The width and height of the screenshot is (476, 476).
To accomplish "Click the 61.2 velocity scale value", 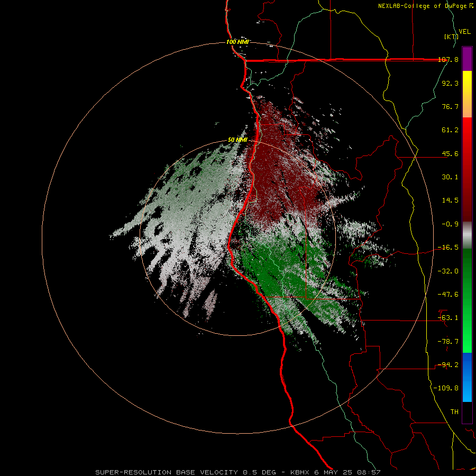I will (x=450, y=130).
